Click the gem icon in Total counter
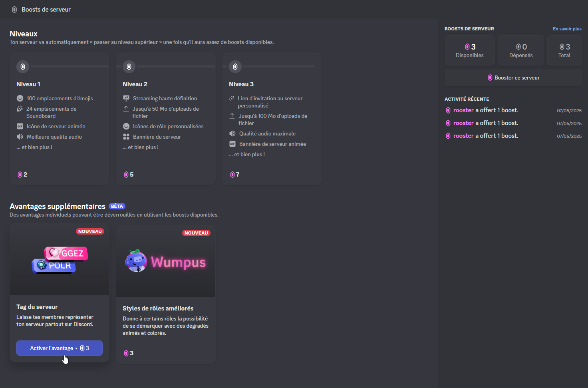 coord(562,47)
